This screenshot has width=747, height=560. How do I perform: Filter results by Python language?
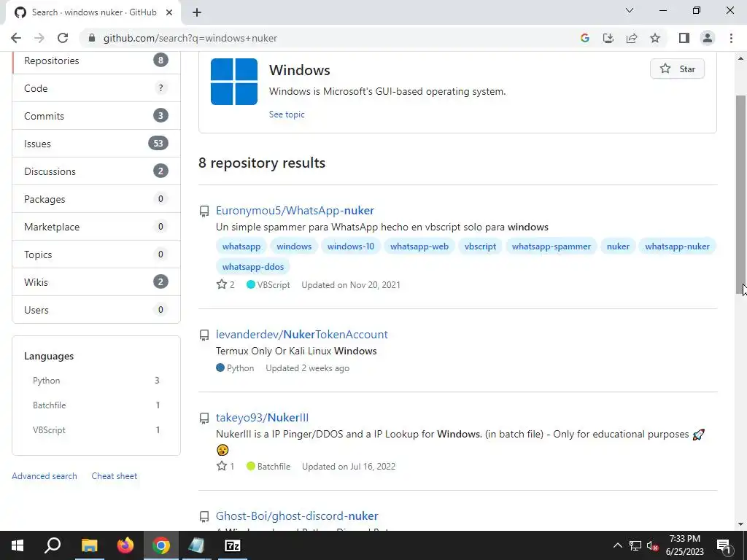pyautogui.click(x=96, y=381)
